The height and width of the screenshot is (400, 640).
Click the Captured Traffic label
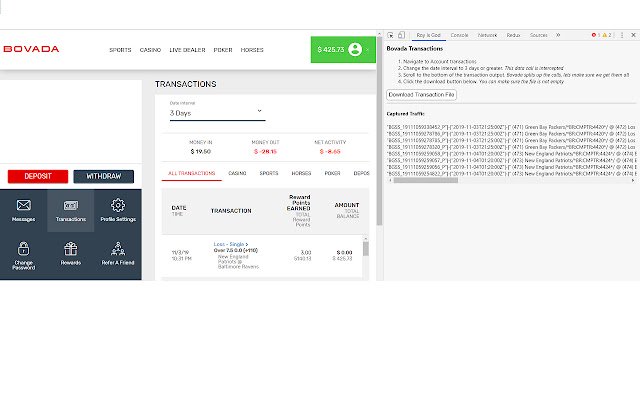[405, 114]
